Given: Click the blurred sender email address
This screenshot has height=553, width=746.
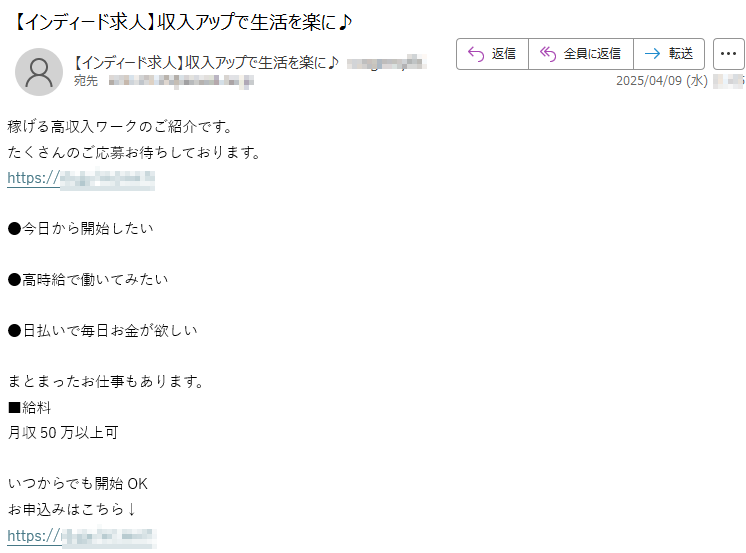Looking at the screenshot, I should (386, 62).
